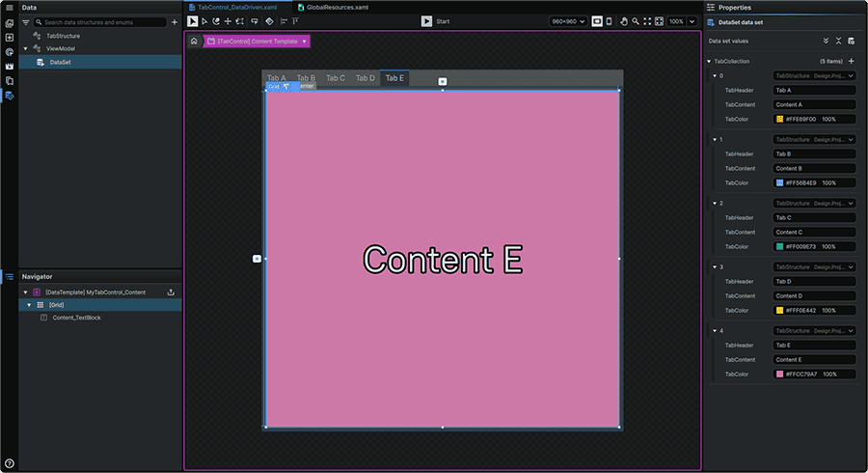This screenshot has height=473, width=868.
Task: Click the orange TabColor swatch #FFE69F00
Action: [x=780, y=119]
